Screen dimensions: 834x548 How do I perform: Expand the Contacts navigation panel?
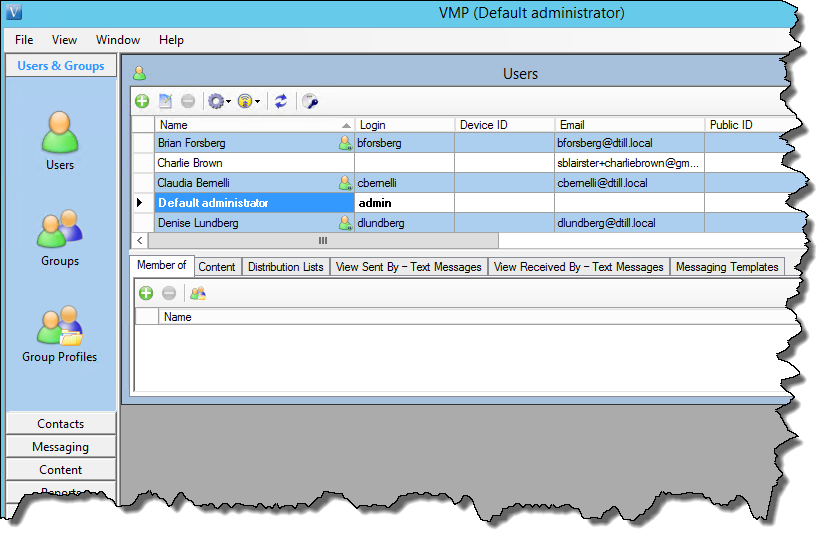(x=60, y=424)
